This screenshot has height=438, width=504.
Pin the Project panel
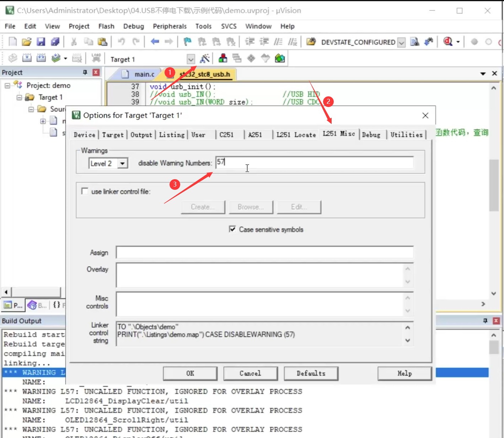85,72
